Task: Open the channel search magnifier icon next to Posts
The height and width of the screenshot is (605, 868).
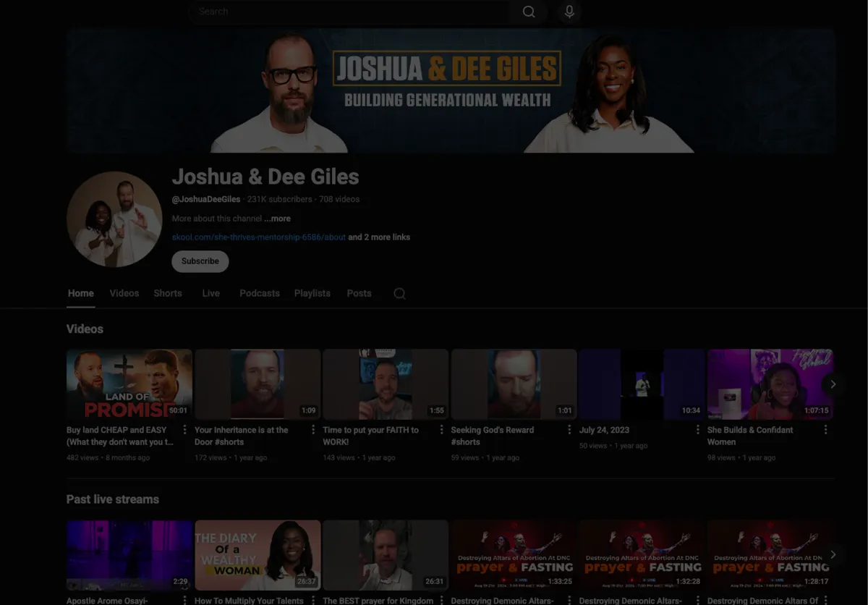Action: pos(399,294)
